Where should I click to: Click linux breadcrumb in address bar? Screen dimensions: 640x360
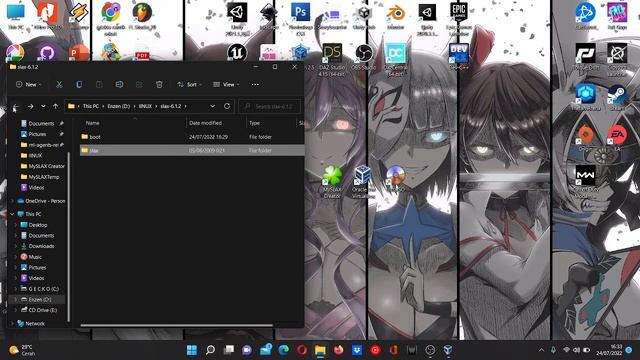145,106
